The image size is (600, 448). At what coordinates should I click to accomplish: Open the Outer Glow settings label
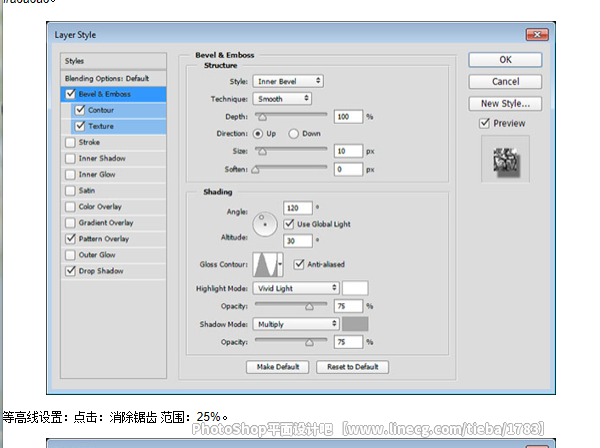point(97,255)
